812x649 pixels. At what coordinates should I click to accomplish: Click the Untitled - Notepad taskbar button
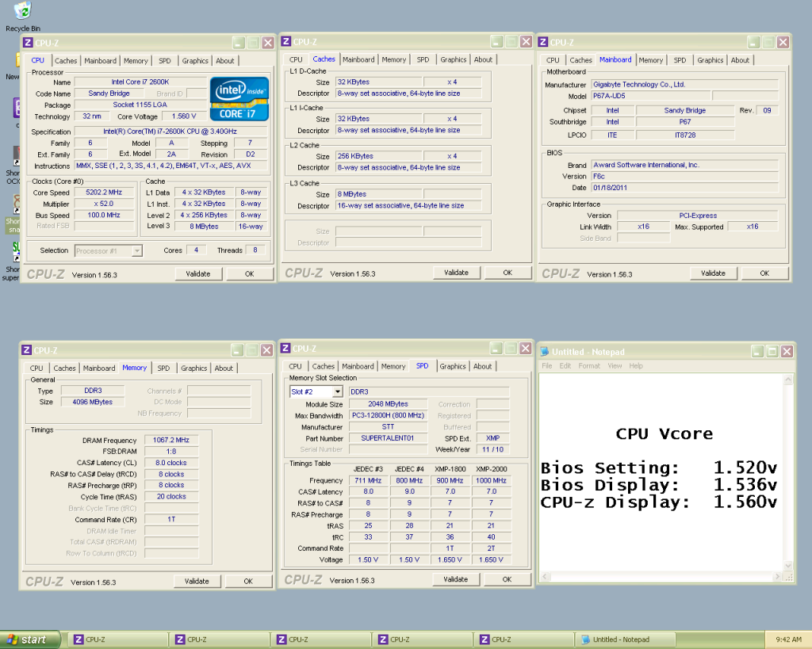625,639
